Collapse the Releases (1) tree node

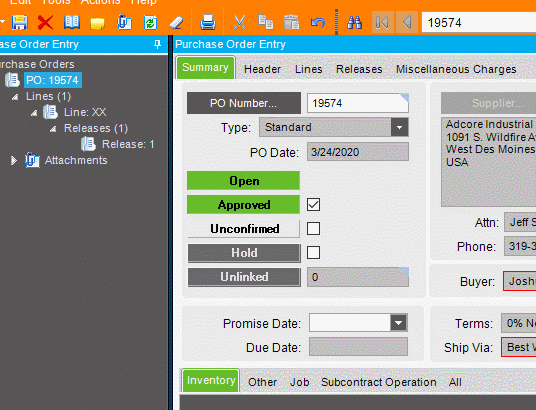click(53, 129)
